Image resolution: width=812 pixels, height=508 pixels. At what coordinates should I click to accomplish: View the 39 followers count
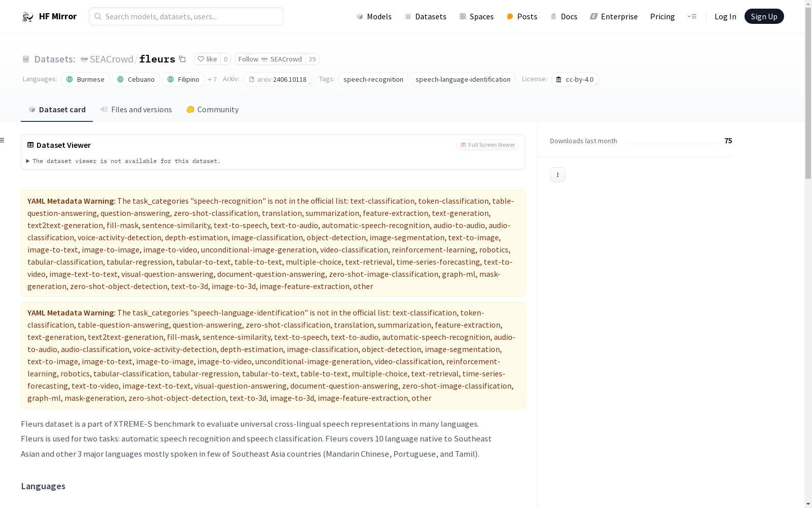(312, 59)
